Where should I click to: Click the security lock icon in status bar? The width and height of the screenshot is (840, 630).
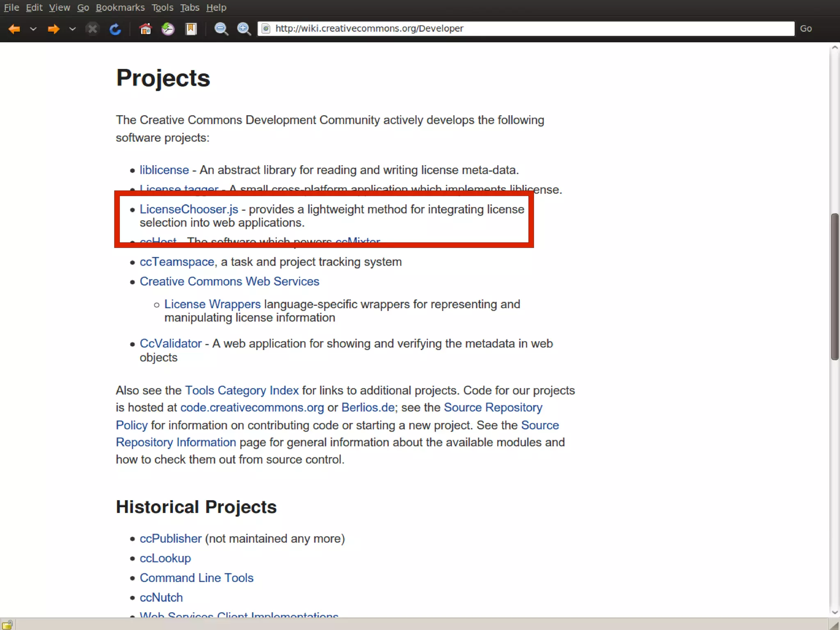(x=7, y=625)
